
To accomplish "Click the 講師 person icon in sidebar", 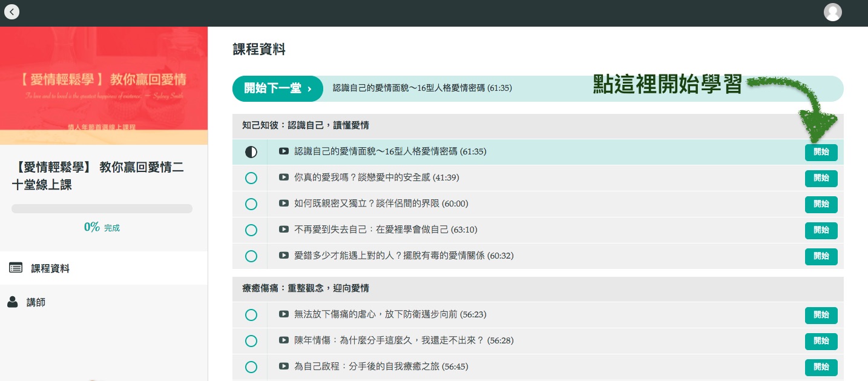I will pos(12,302).
